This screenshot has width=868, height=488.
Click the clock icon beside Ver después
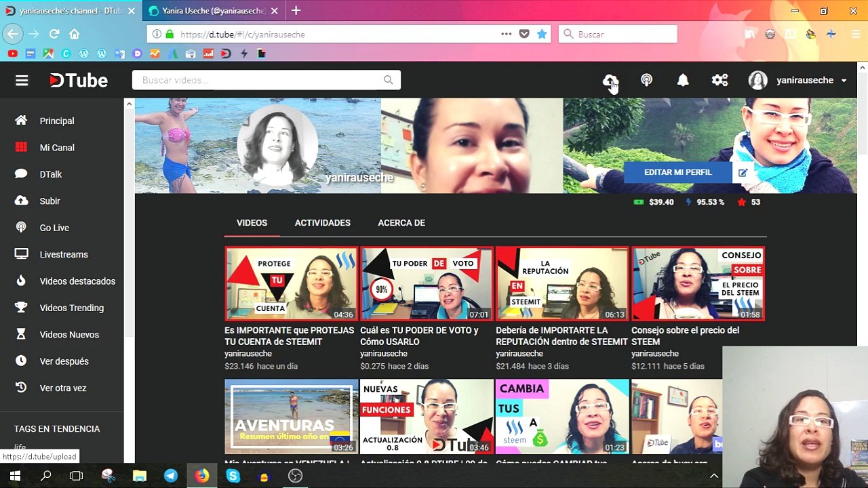(x=21, y=361)
